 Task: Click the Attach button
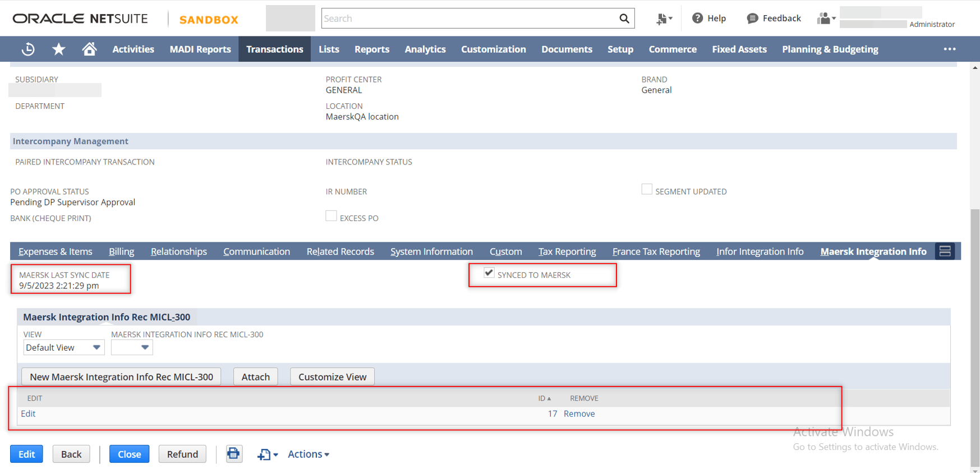[255, 376]
